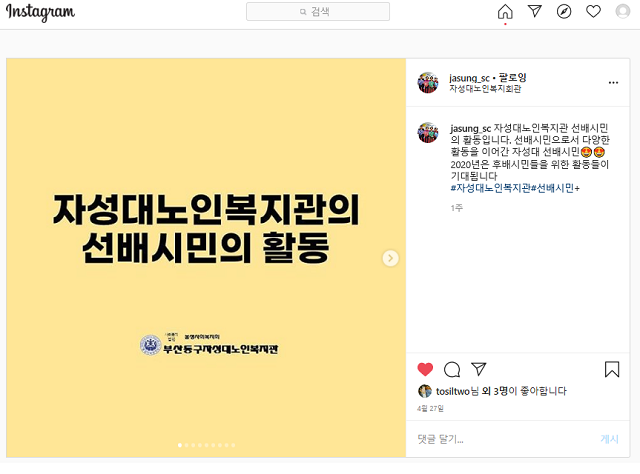
Task: Advance carousel with next arrow
Action: click(x=390, y=258)
